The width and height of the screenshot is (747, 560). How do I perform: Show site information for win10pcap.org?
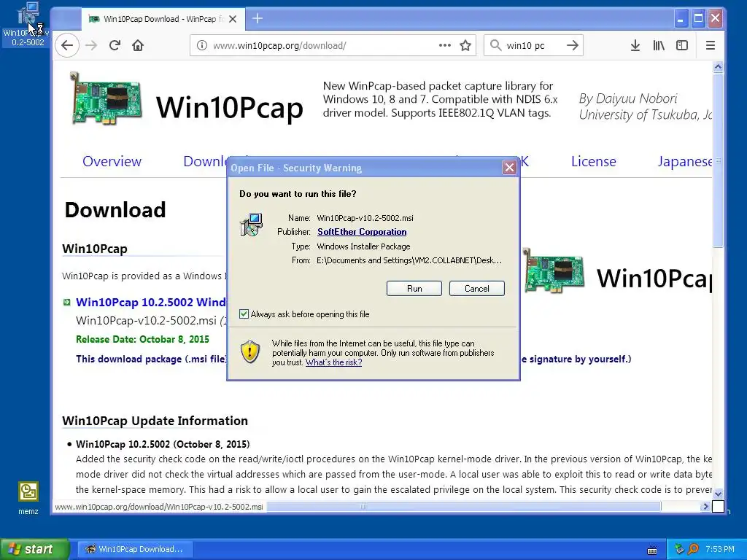pos(202,46)
